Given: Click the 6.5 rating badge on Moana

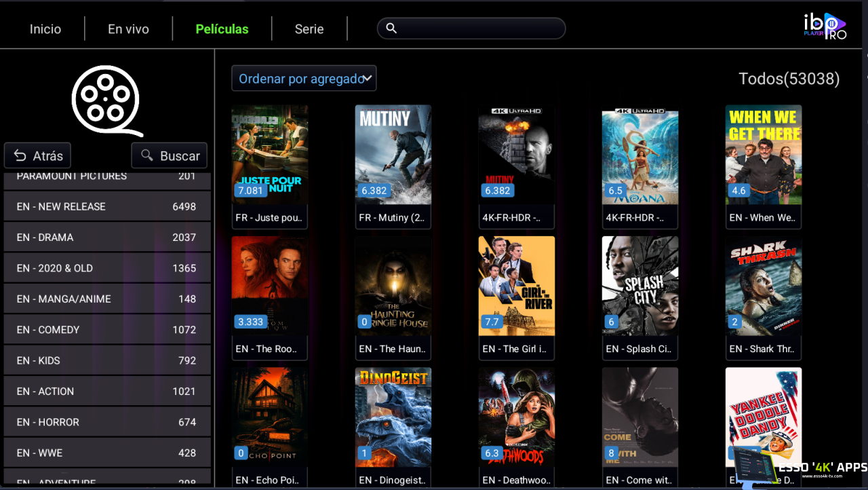Looking at the screenshot, I should pos(616,191).
